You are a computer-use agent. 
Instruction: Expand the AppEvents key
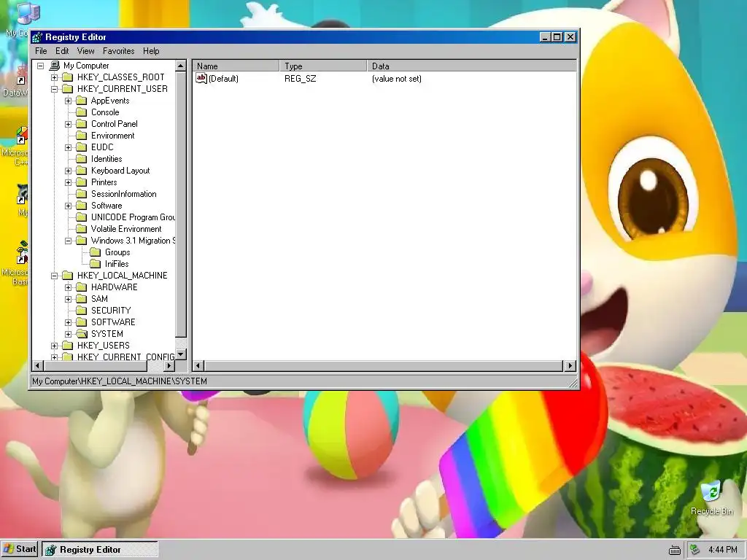tap(68, 101)
